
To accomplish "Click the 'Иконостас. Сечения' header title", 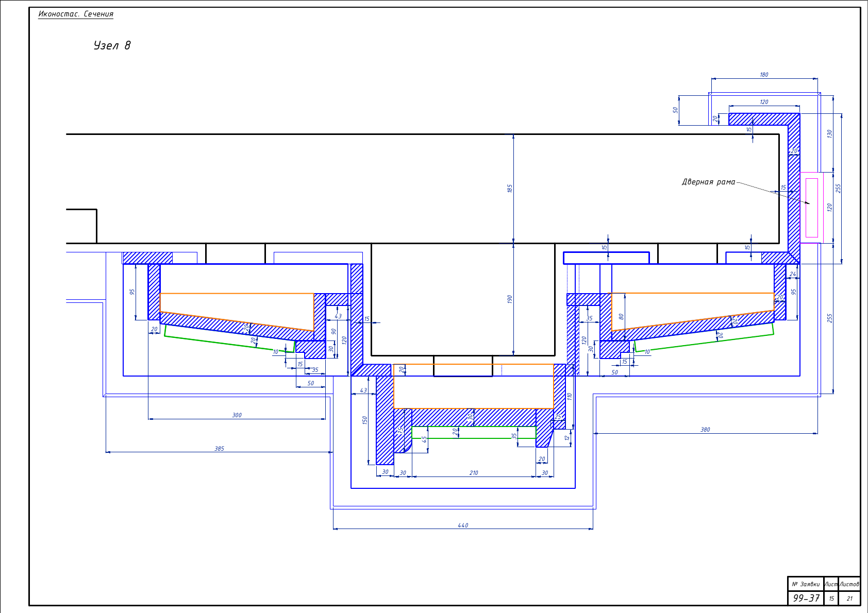I will 76,14.
